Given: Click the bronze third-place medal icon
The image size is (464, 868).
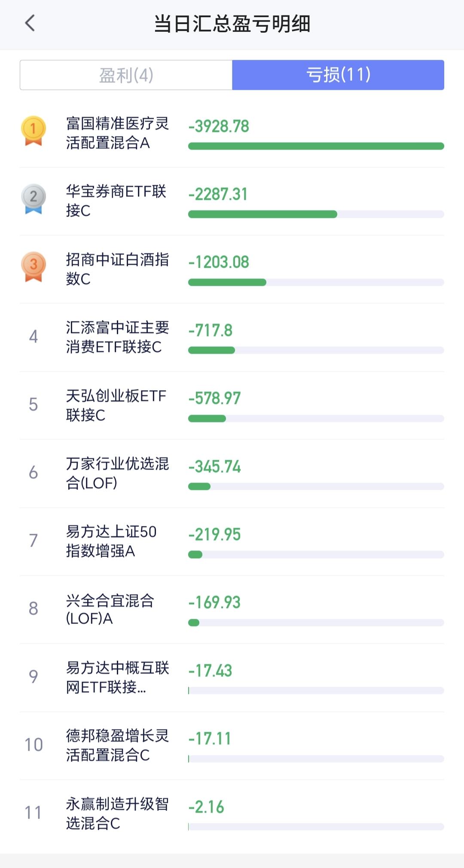Looking at the screenshot, I should pyautogui.click(x=34, y=266).
